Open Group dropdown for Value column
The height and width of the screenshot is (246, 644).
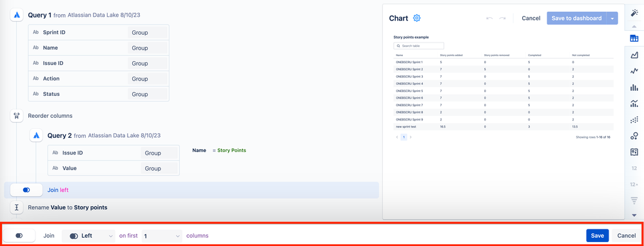coord(159,169)
